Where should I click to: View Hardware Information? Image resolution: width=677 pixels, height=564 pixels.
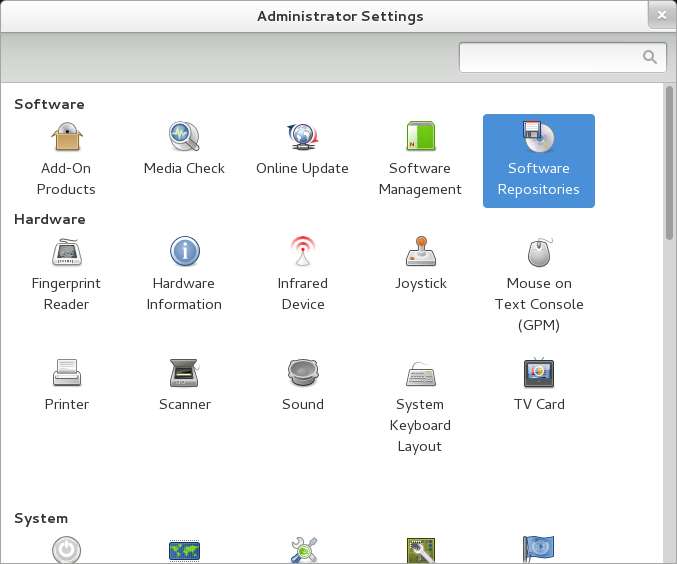coord(184,274)
